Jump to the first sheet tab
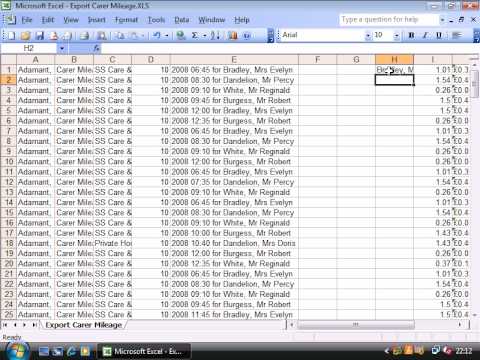Viewport: 480px width, 360px height. coord(5,325)
